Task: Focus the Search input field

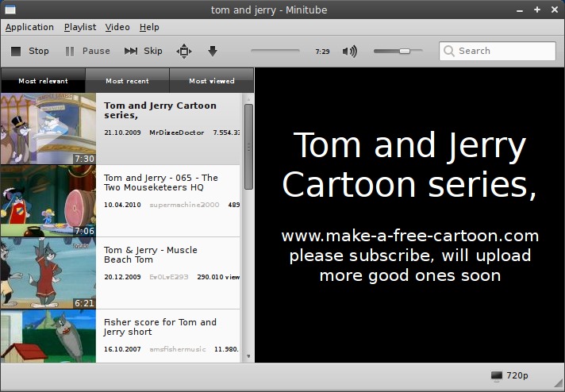Action: [498, 51]
